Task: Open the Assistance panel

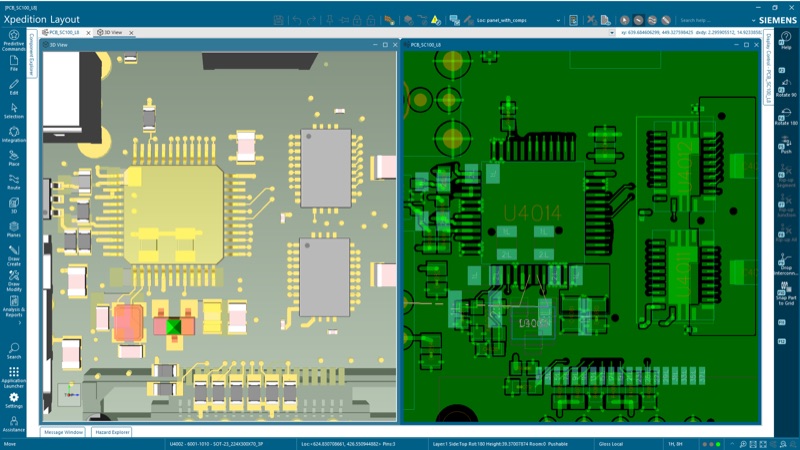Action: pyautogui.click(x=14, y=424)
